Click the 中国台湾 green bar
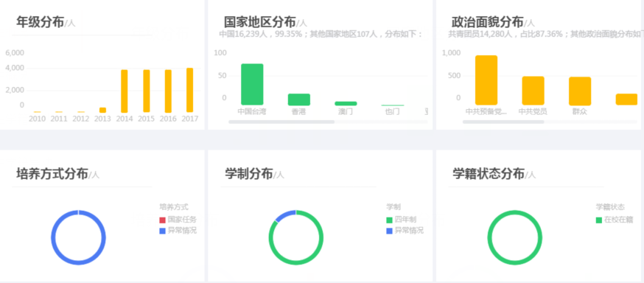The width and height of the screenshot is (644, 283). 252,84
